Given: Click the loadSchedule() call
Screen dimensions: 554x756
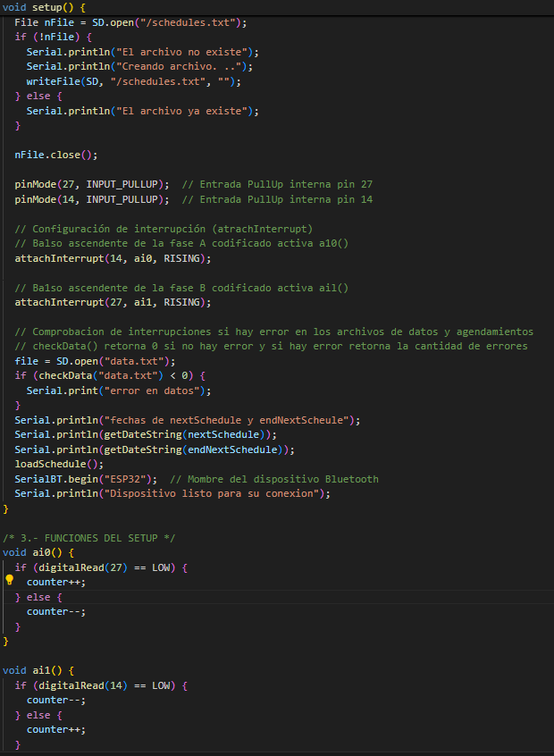Looking at the screenshot, I should 59,464.
